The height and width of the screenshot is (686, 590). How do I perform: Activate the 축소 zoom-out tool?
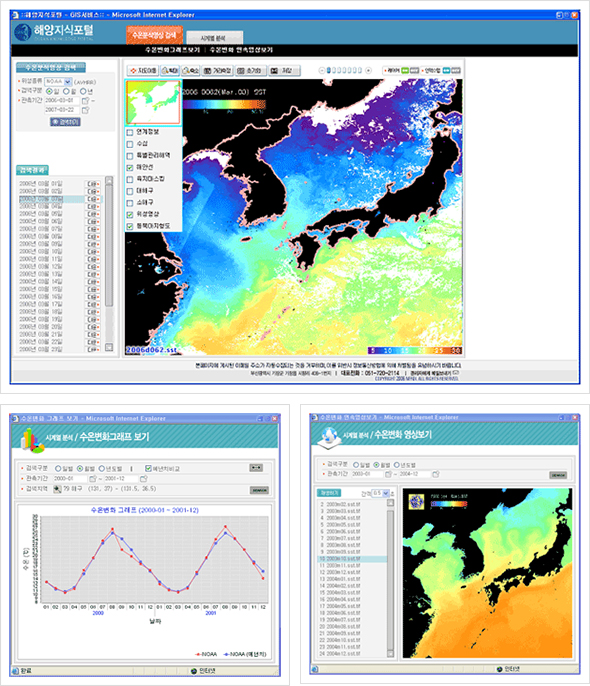coord(191,70)
